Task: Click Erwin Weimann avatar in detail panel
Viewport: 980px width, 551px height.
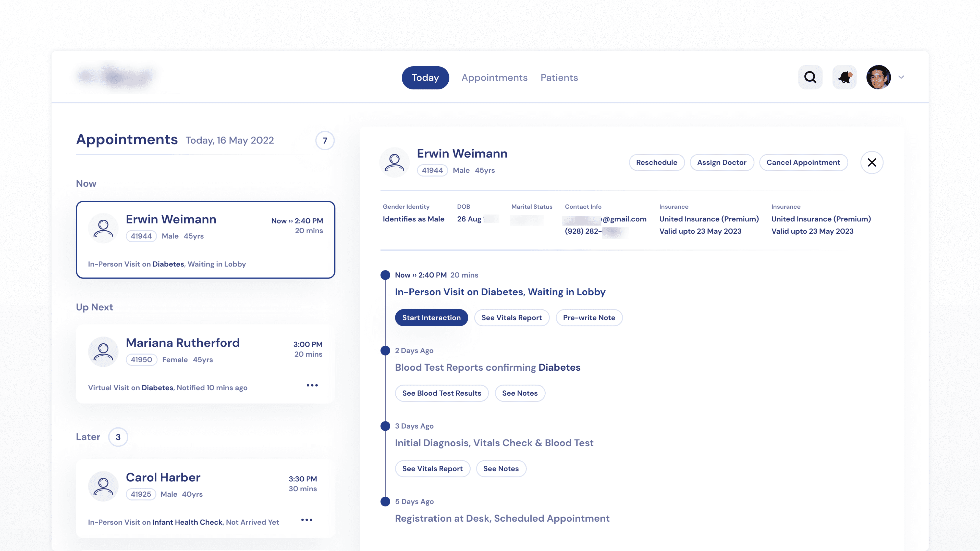Action: [x=395, y=162]
